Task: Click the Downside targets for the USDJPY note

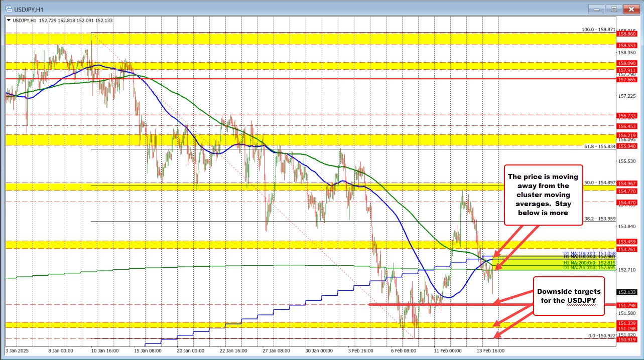Action: coord(569,296)
